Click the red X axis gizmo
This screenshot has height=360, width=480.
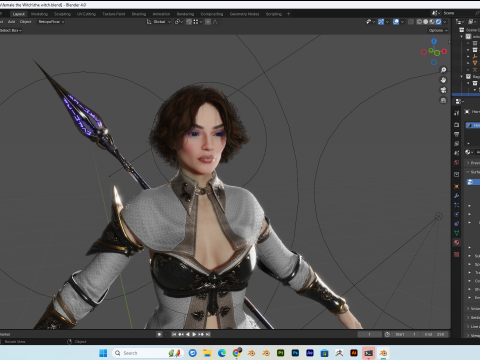point(444,52)
